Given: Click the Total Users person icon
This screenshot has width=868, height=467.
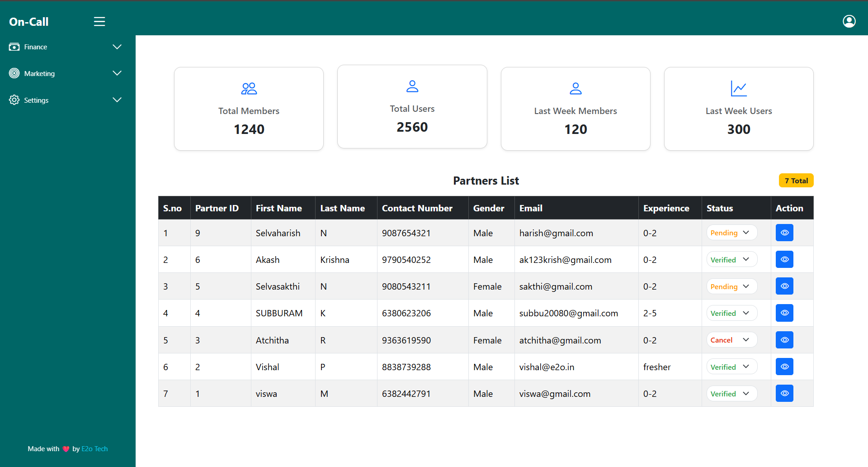Looking at the screenshot, I should tap(412, 86).
